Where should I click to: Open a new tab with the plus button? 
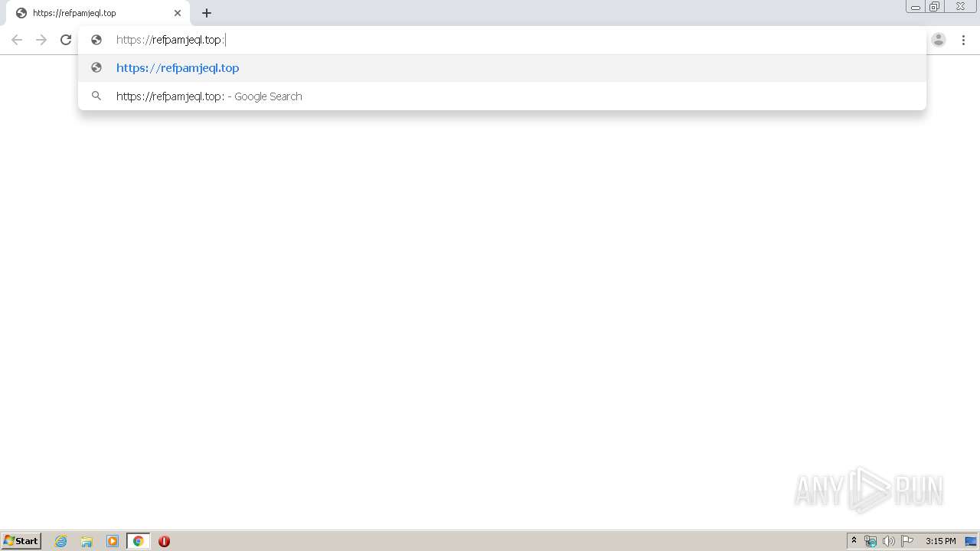tap(207, 13)
